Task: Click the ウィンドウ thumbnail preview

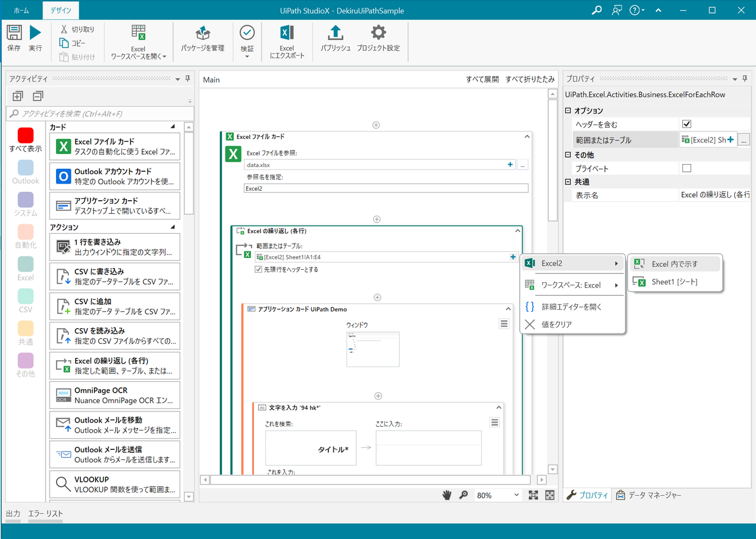Action: (x=373, y=349)
